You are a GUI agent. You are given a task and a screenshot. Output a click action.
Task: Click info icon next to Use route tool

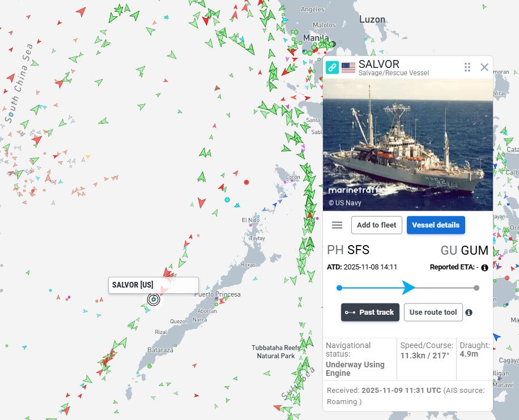(469, 312)
